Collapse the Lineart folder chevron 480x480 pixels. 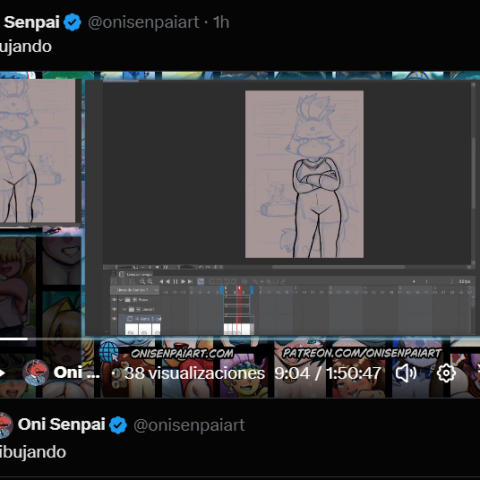(125, 309)
